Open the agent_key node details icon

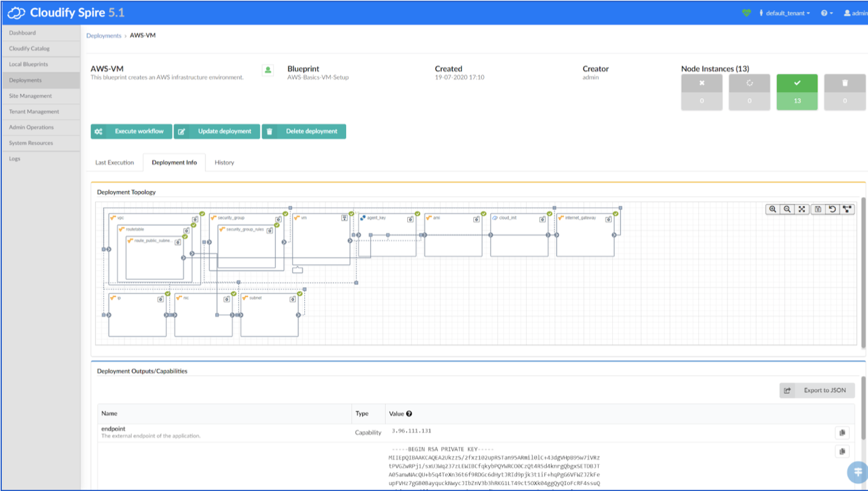coord(411,219)
